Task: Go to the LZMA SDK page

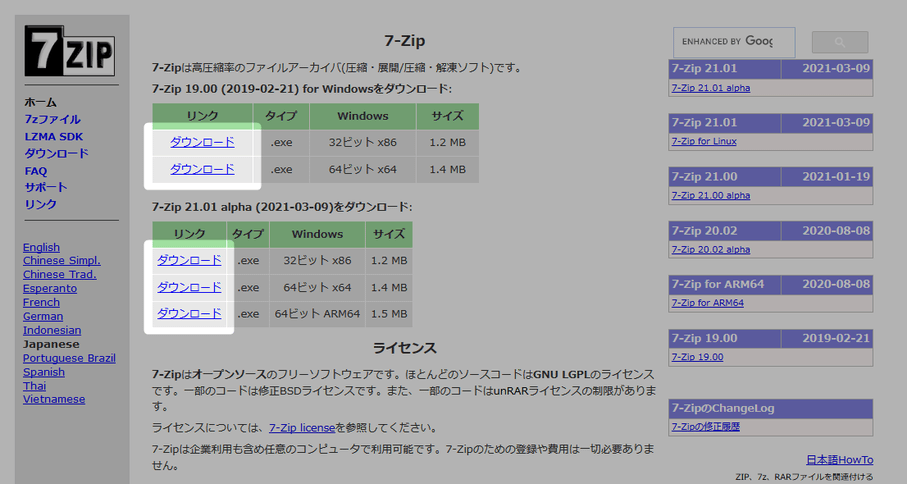Action: click(x=54, y=136)
